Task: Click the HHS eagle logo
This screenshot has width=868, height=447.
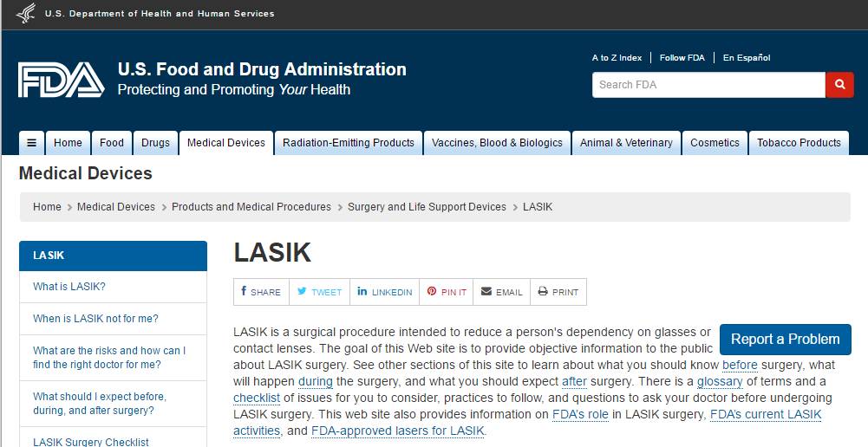Action: 25,14
